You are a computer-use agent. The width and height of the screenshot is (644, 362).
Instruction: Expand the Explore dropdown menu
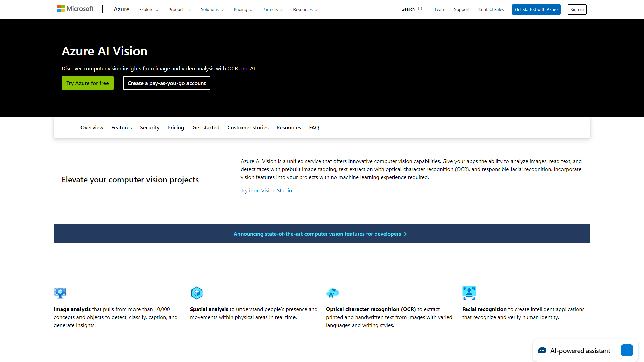(148, 9)
